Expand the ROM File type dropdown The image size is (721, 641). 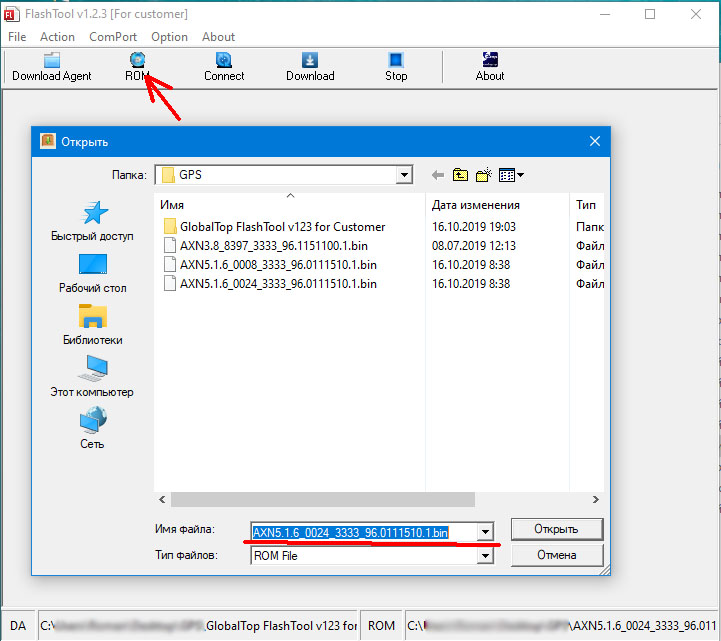click(486, 556)
